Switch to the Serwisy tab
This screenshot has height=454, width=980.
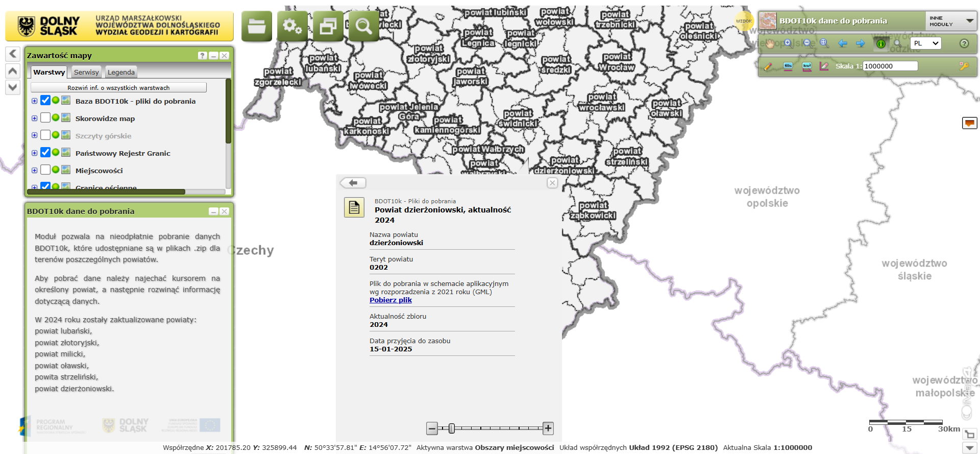click(86, 73)
